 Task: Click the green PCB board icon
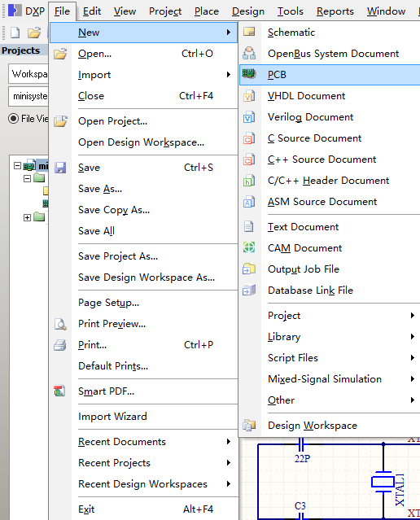point(249,74)
